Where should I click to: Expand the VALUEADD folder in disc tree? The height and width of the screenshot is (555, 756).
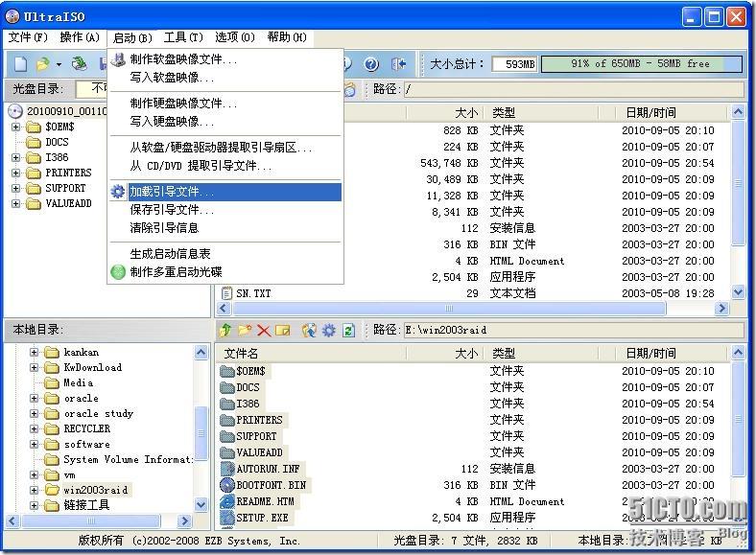tap(16, 204)
